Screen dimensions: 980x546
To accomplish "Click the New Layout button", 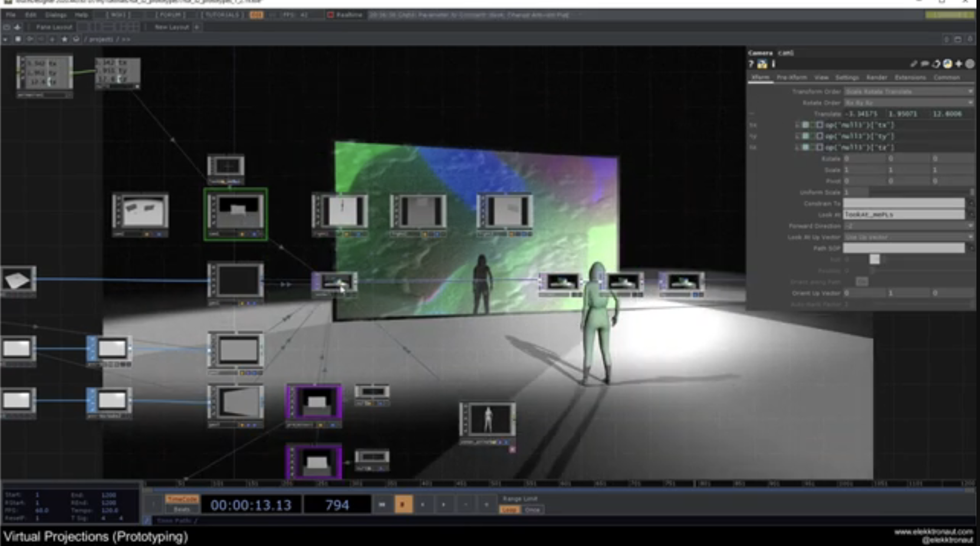I will click(172, 27).
